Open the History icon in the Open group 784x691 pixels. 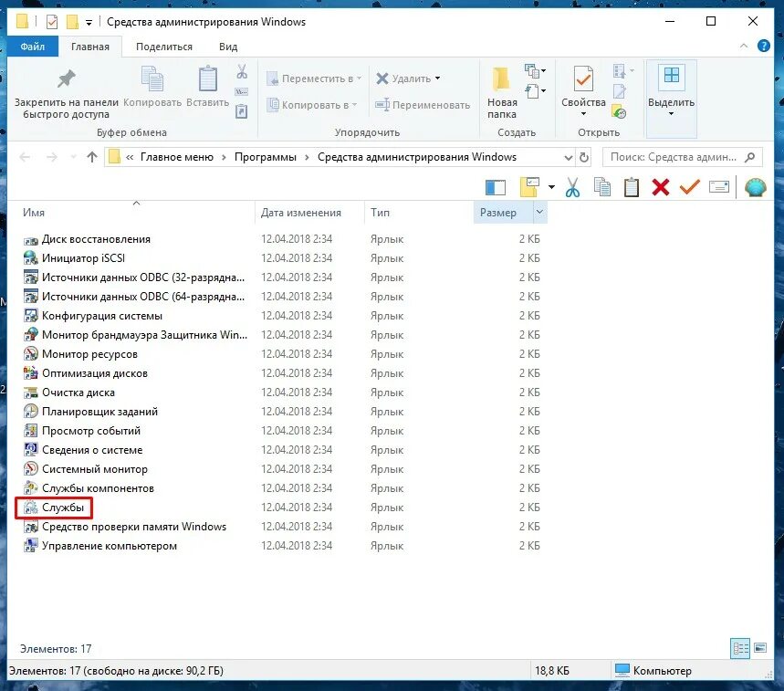point(619,112)
